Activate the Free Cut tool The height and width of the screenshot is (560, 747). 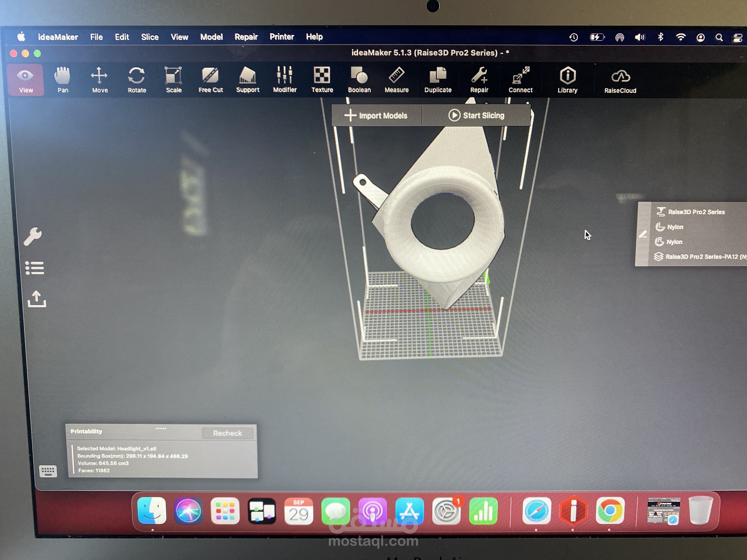pos(210,80)
